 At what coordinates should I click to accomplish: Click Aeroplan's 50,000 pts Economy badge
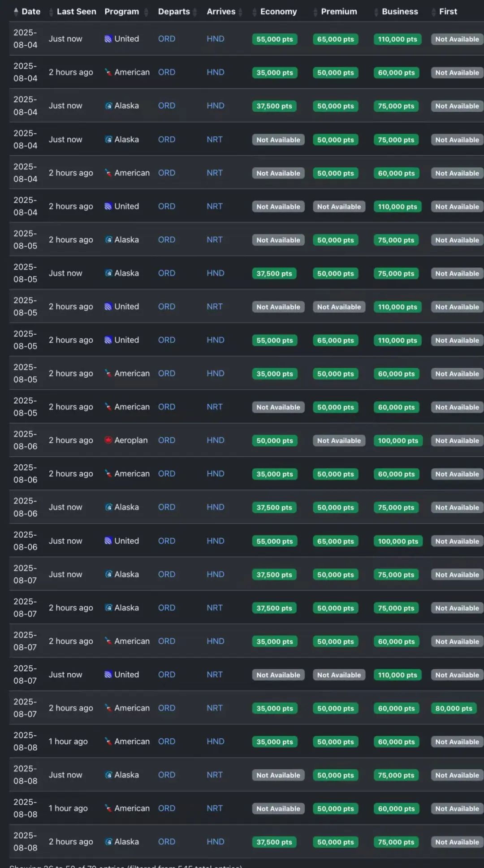(x=274, y=441)
